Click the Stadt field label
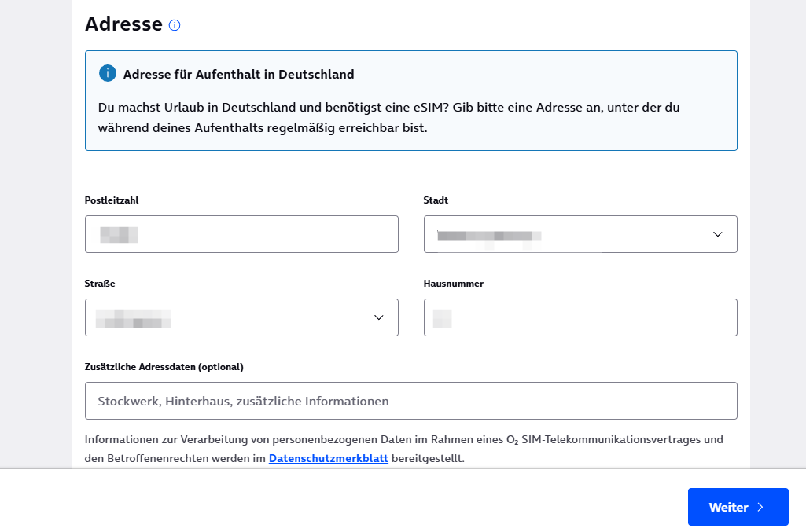This screenshot has width=806, height=532. [436, 200]
